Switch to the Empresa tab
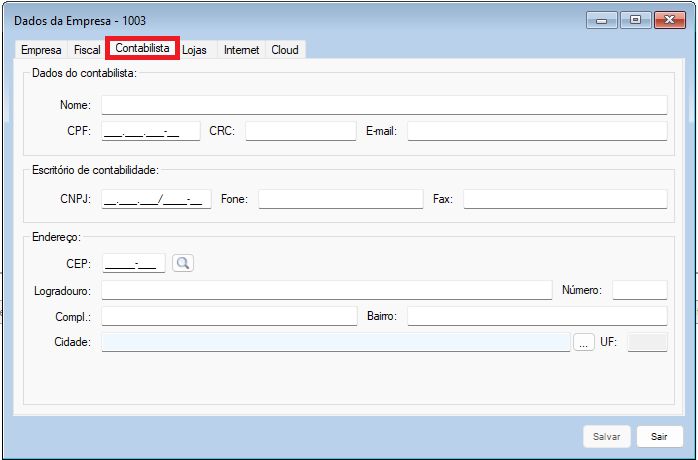The width and height of the screenshot is (698, 460). pos(41,50)
